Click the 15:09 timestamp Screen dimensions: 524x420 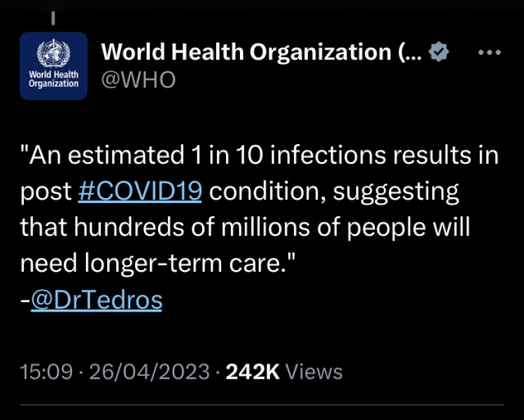tap(46, 371)
